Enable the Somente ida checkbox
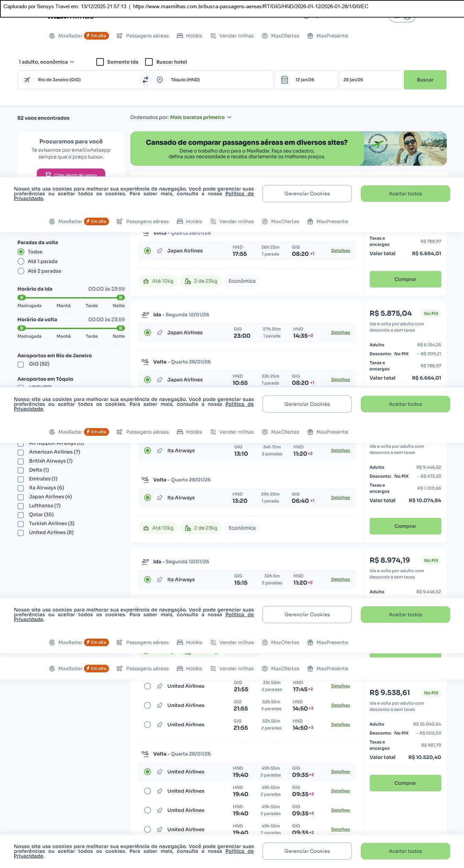464x868 pixels. 100,62
